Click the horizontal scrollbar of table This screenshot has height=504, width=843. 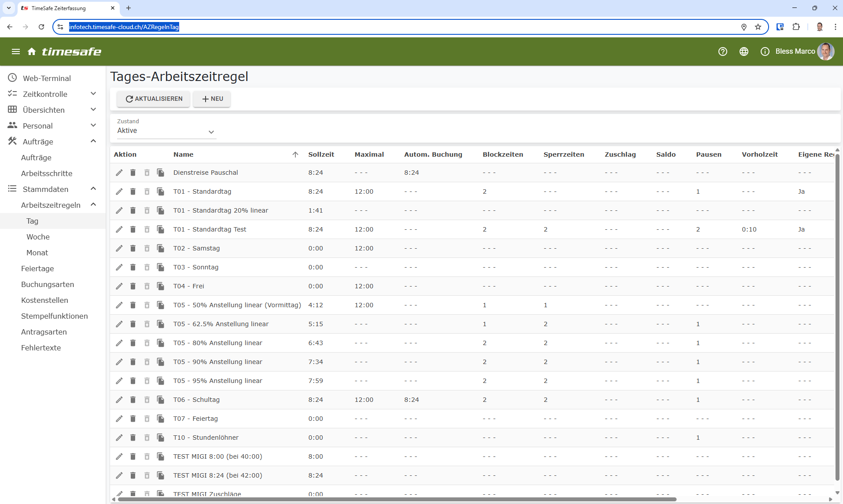[396, 499]
